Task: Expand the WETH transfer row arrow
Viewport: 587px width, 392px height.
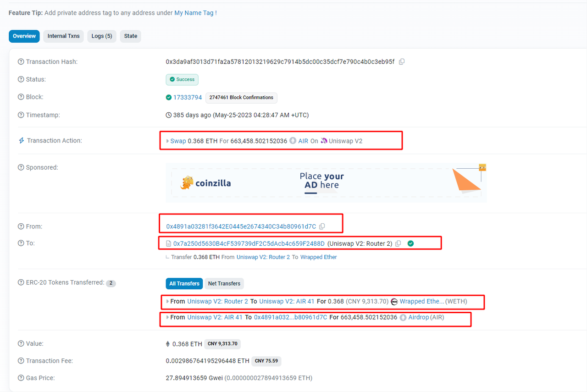Action: (167, 302)
